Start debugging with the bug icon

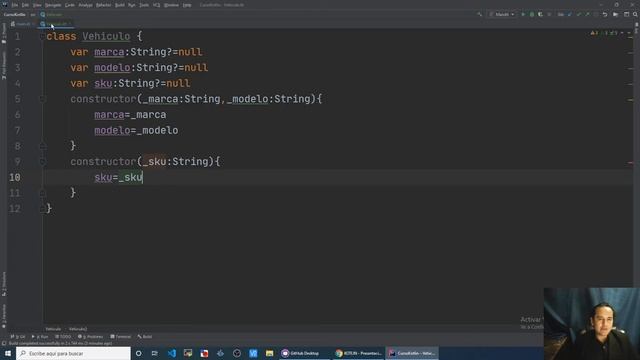(531, 14)
